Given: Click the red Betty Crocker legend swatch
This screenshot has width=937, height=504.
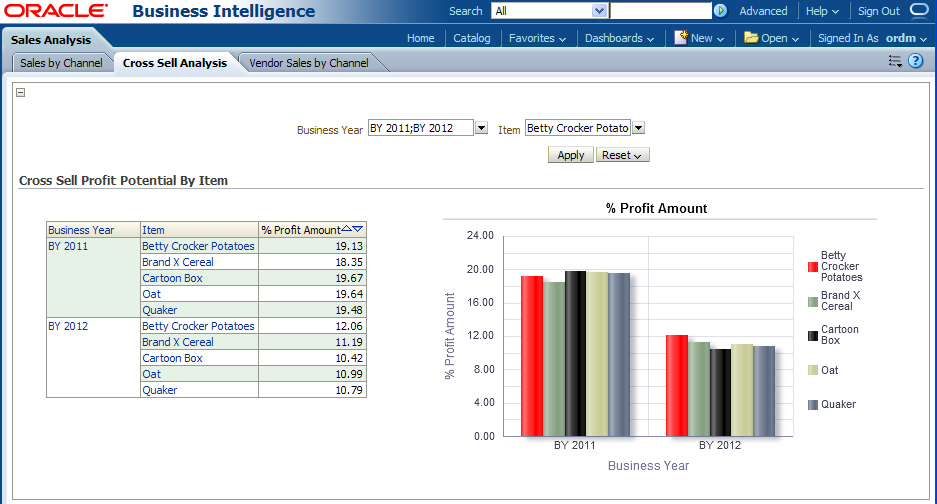Looking at the screenshot, I should (x=813, y=267).
